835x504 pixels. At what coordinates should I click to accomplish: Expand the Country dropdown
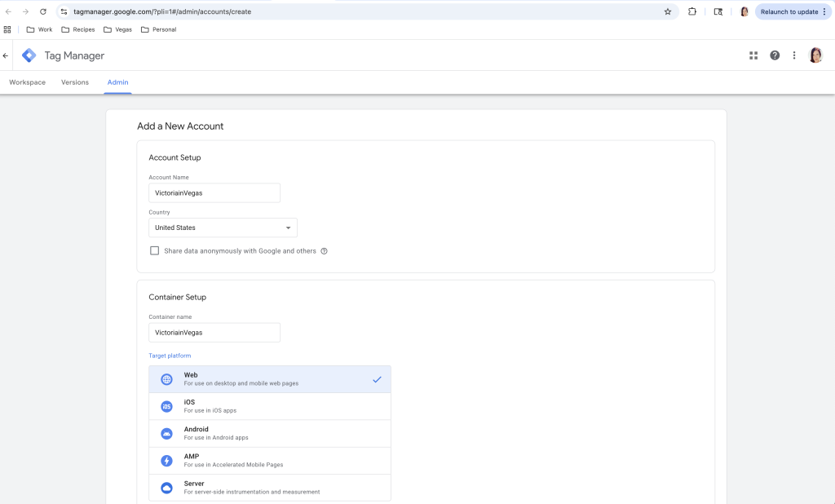point(223,228)
